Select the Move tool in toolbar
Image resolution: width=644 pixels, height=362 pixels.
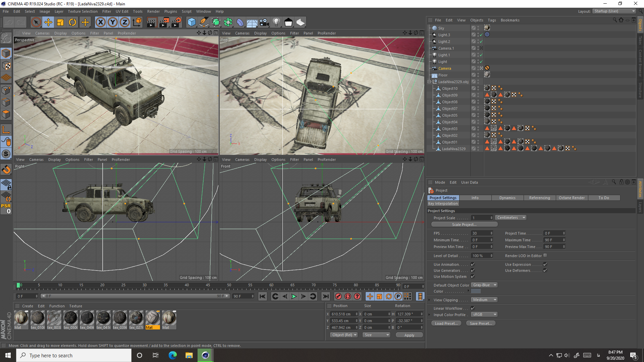(x=48, y=22)
